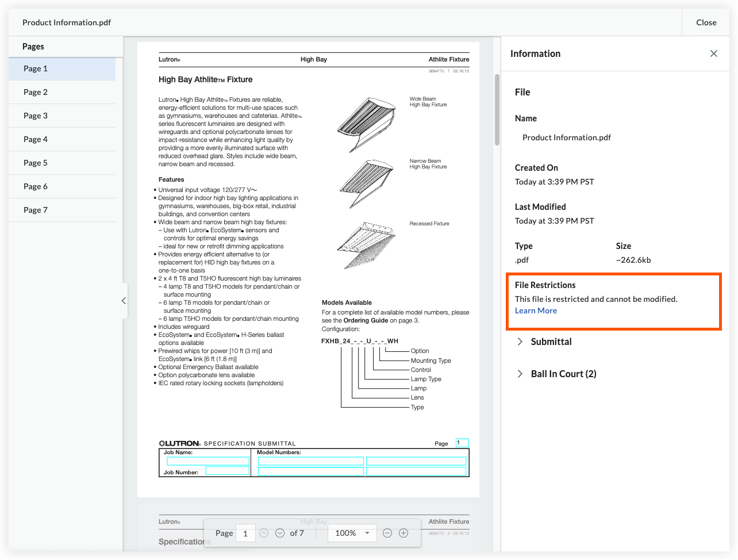
Task: Click the Job Number form field
Action: click(228, 471)
